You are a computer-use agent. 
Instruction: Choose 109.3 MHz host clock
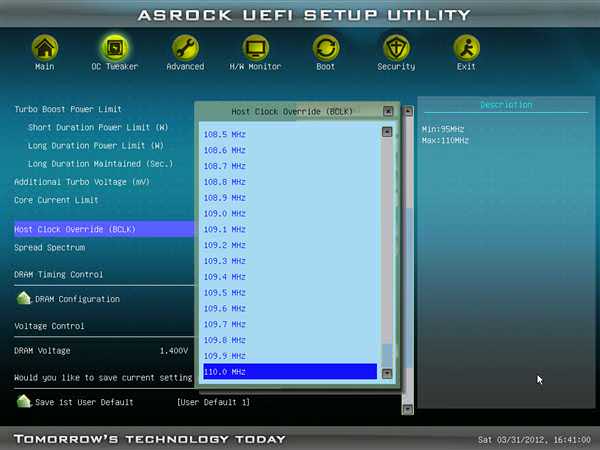[x=290, y=261]
